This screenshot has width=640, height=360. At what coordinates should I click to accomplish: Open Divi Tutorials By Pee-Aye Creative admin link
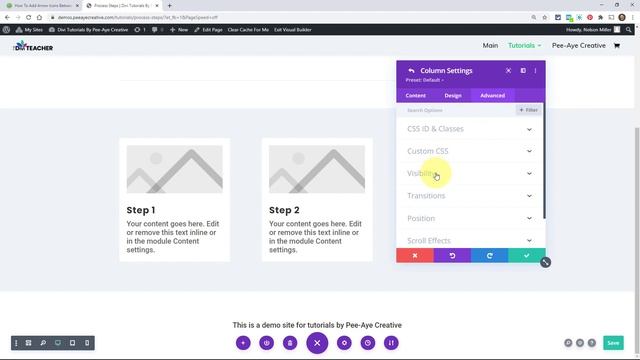click(x=89, y=30)
